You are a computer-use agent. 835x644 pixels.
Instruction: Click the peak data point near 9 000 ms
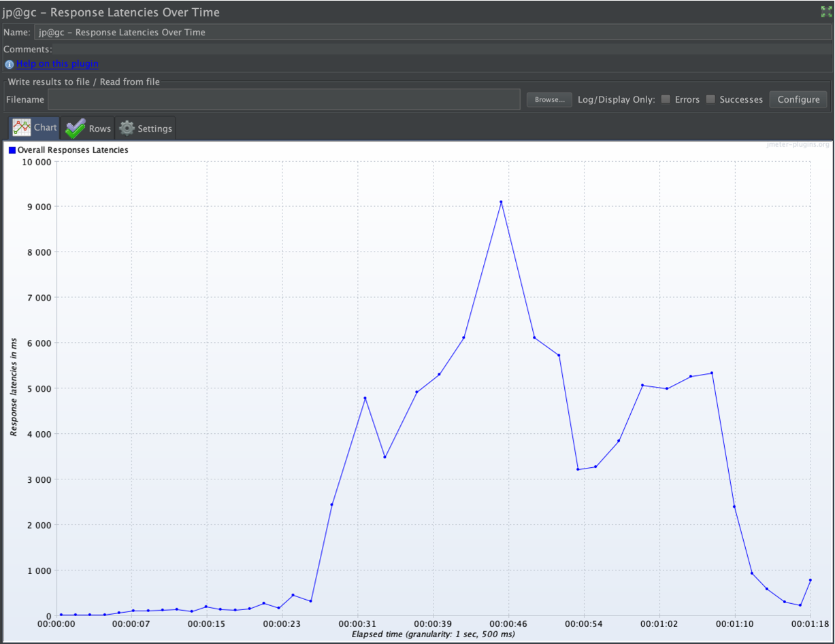point(501,202)
